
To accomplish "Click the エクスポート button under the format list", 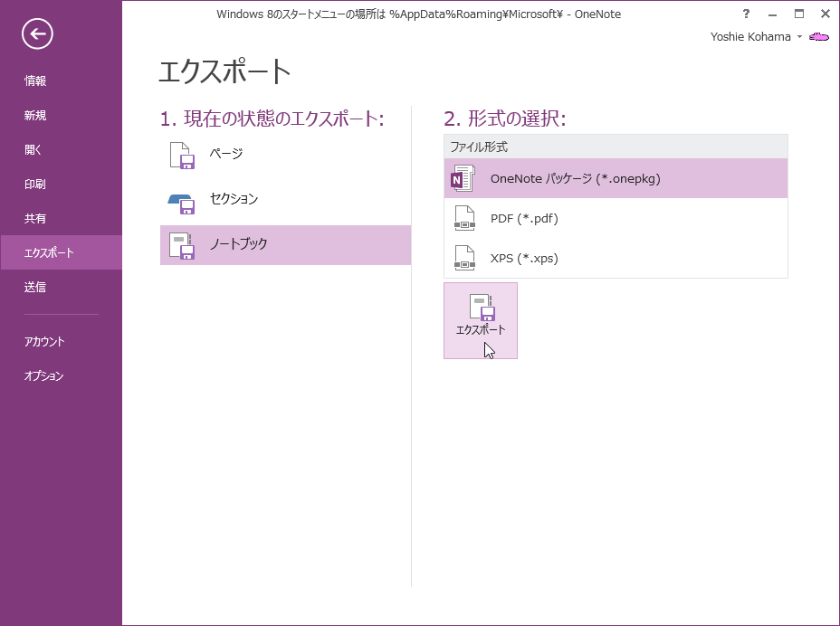I will point(481,321).
